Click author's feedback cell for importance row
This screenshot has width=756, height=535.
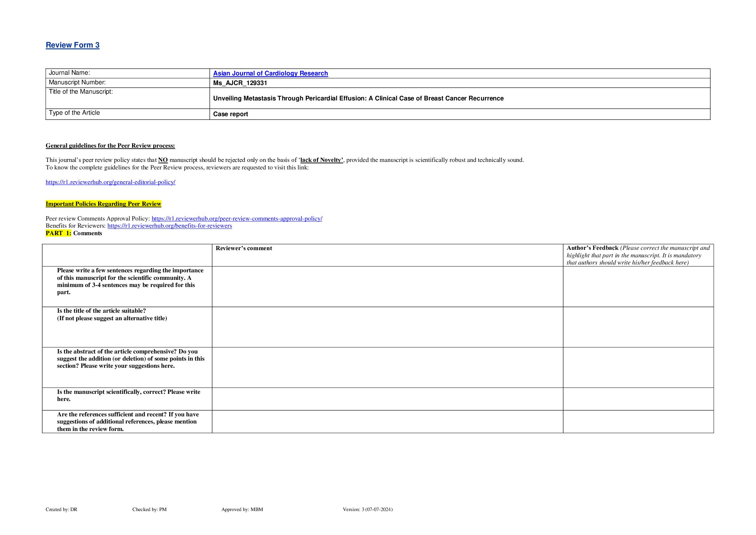(638, 286)
